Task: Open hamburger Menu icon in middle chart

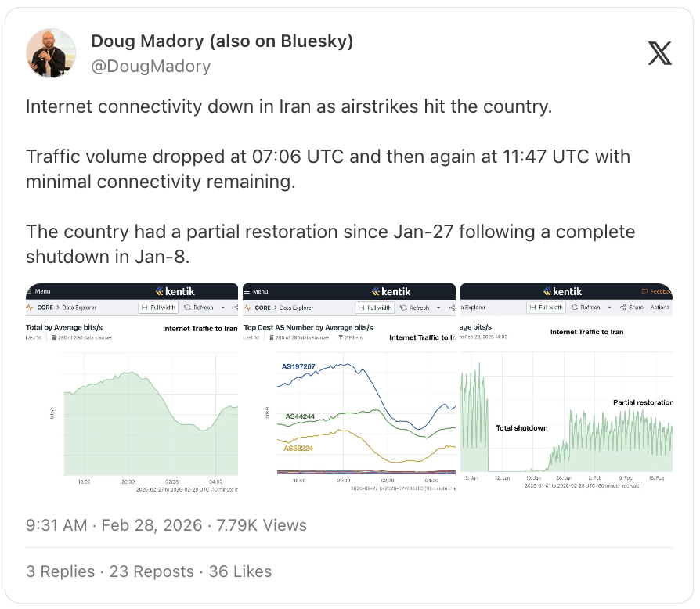Action: point(247,291)
